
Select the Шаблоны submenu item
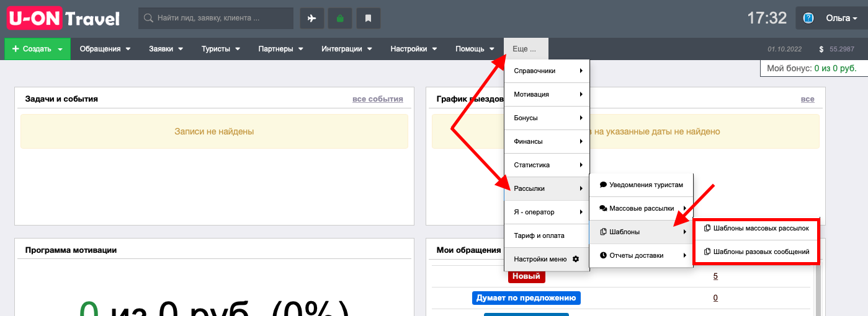point(641,232)
